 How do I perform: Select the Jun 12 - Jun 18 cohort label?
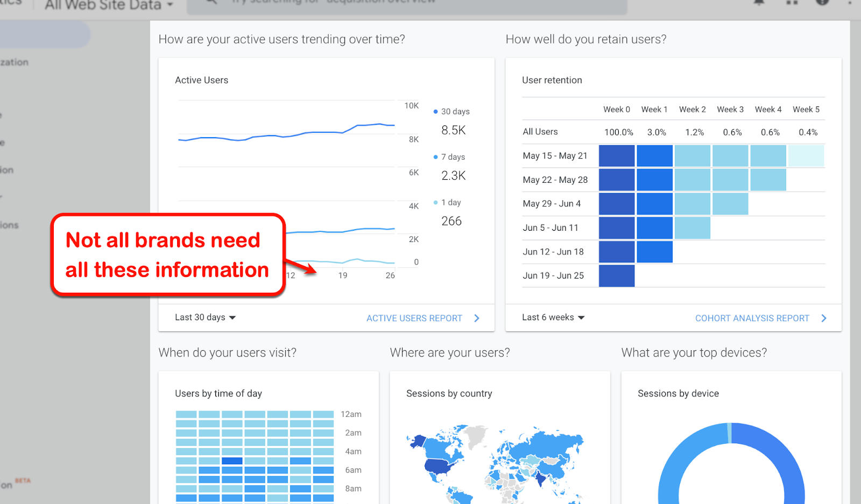click(x=553, y=252)
